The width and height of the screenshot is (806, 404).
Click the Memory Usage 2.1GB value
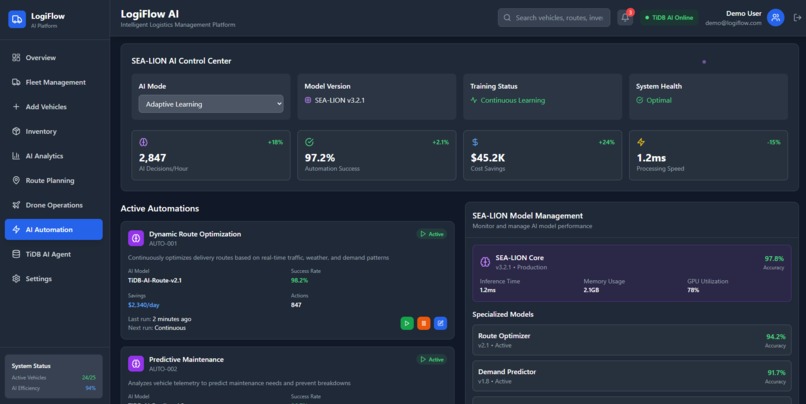click(591, 290)
